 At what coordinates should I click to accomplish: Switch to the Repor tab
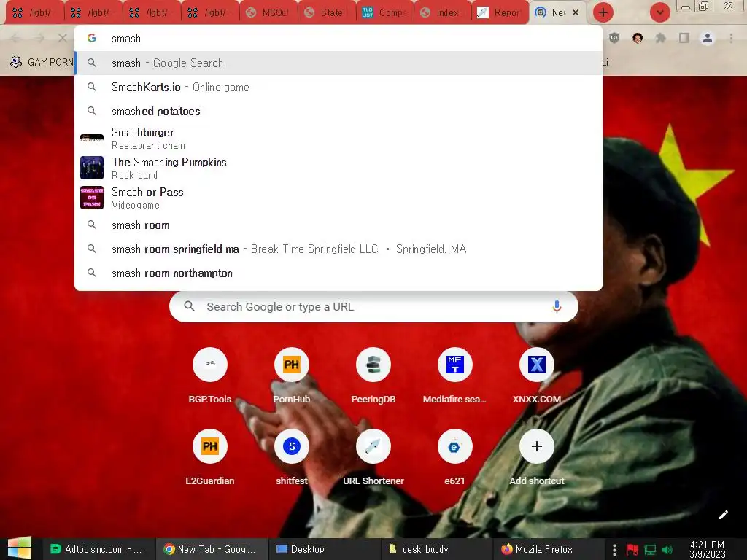pos(501,13)
